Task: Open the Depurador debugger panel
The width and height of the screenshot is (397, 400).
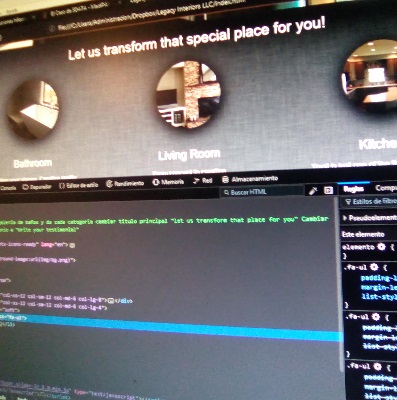Action: tap(37, 187)
